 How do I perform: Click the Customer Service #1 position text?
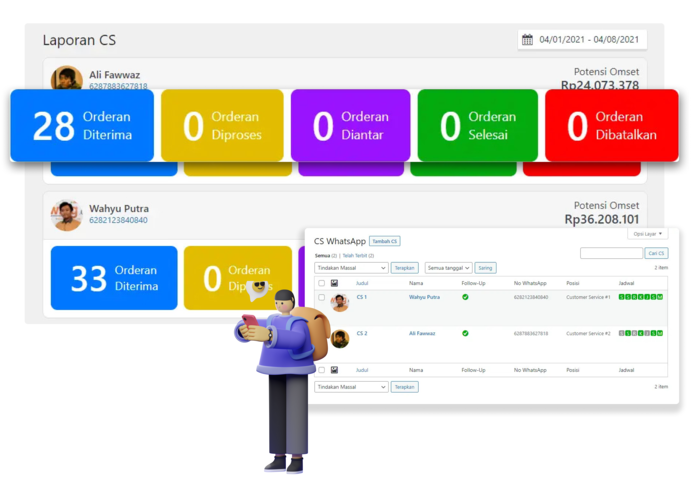[588, 297]
